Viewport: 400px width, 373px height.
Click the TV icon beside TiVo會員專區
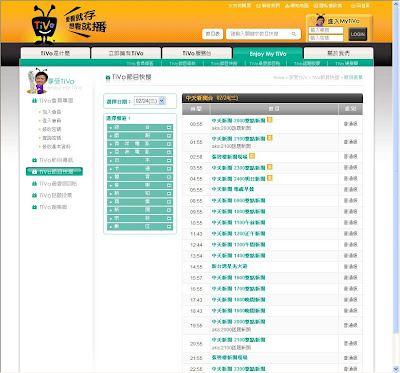(34, 100)
